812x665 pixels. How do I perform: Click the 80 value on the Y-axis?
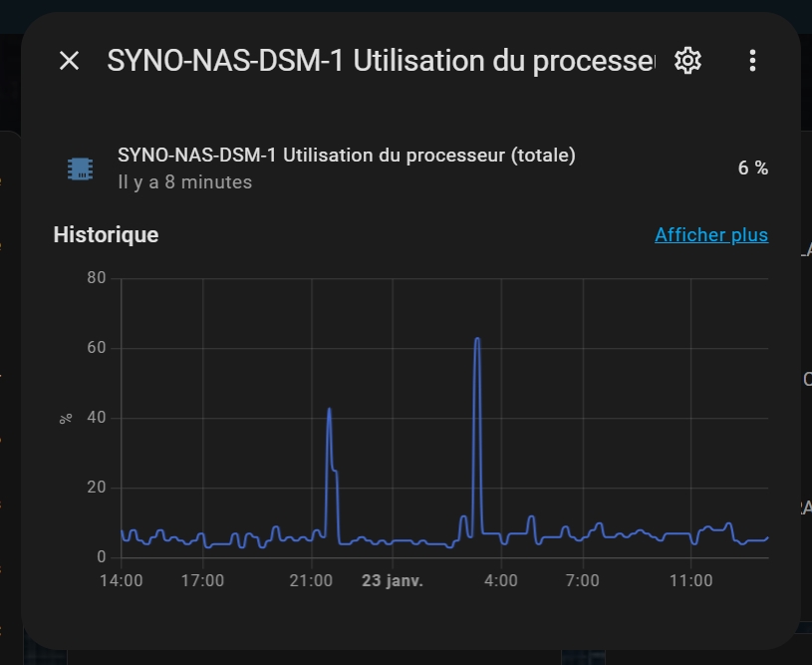97,278
